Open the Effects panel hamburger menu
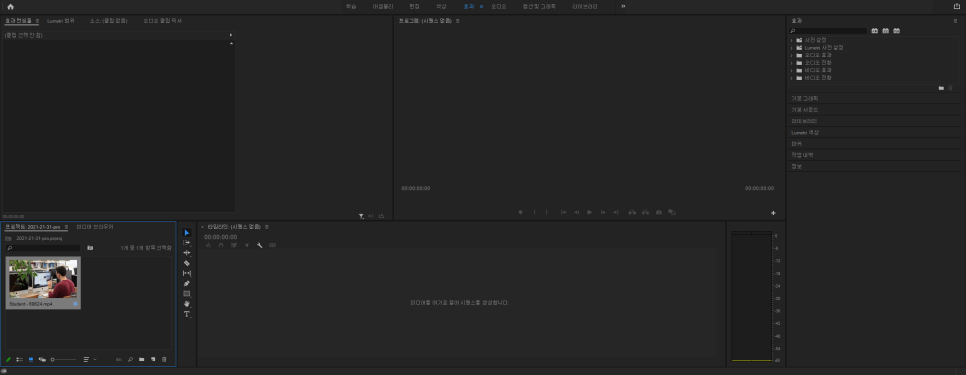The width and height of the screenshot is (966, 375). [x=956, y=21]
